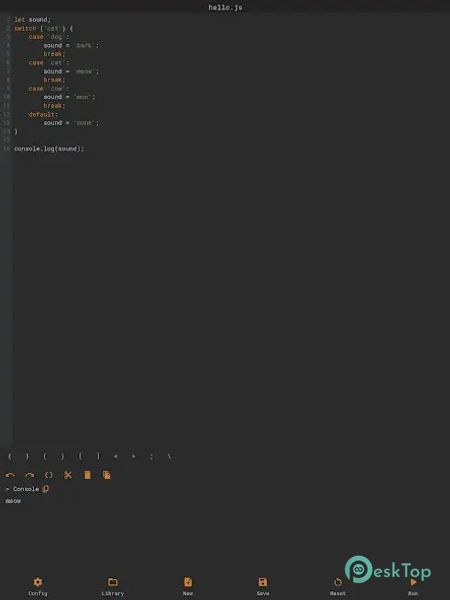This screenshot has width=450, height=600.
Task: Insert the backslash symbol
Action: (x=169, y=456)
